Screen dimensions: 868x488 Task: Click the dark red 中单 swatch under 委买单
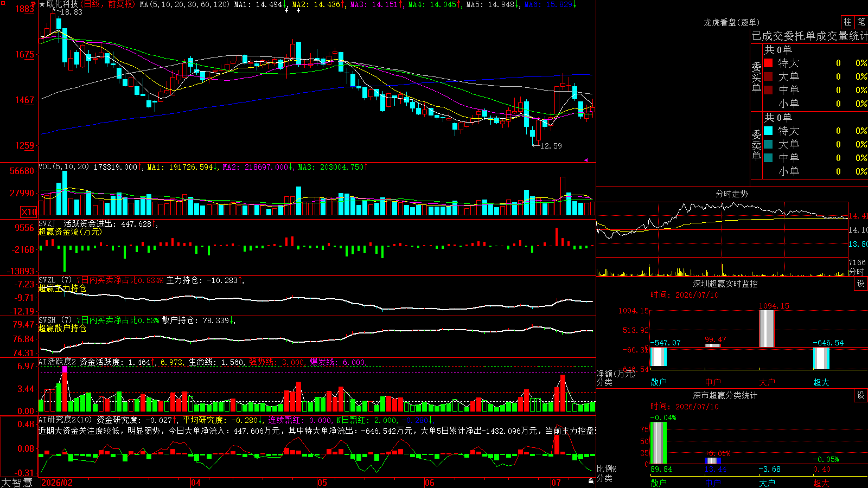click(x=768, y=90)
